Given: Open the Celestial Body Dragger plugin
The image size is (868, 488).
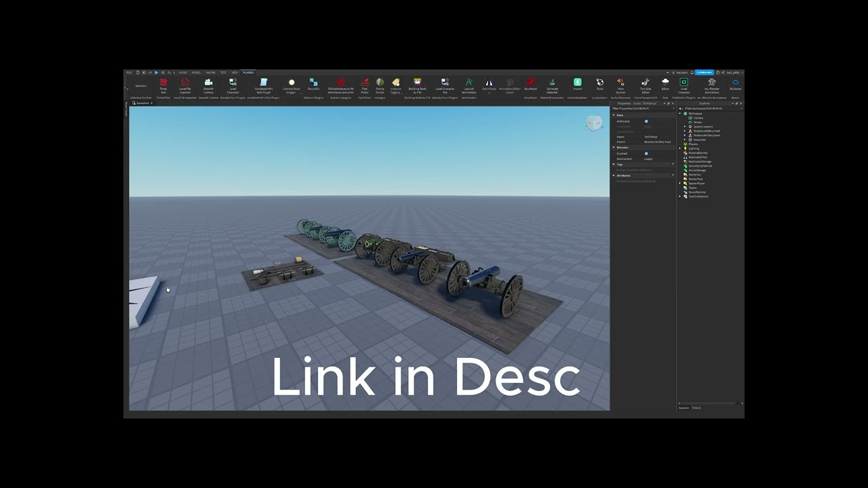Looking at the screenshot, I should coord(292,85).
